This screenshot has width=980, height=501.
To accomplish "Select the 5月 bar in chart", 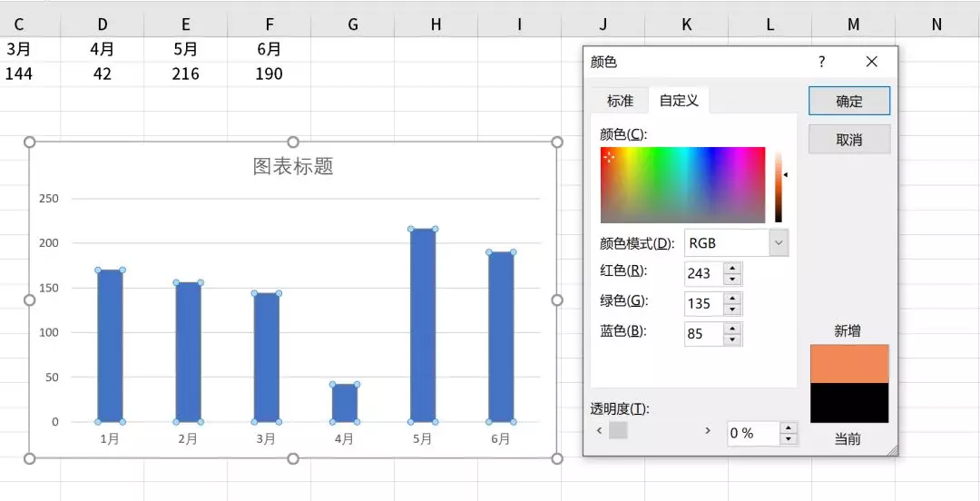I will [x=423, y=325].
